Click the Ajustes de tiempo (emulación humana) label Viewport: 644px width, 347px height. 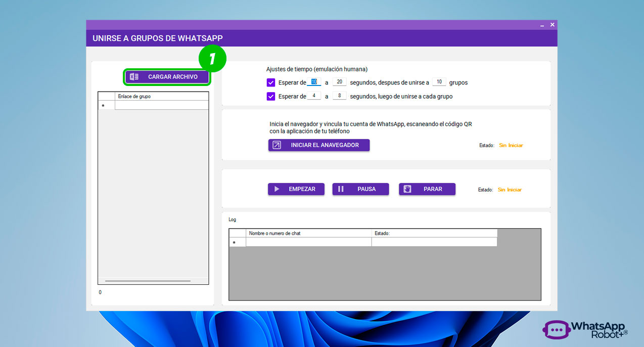pos(317,69)
